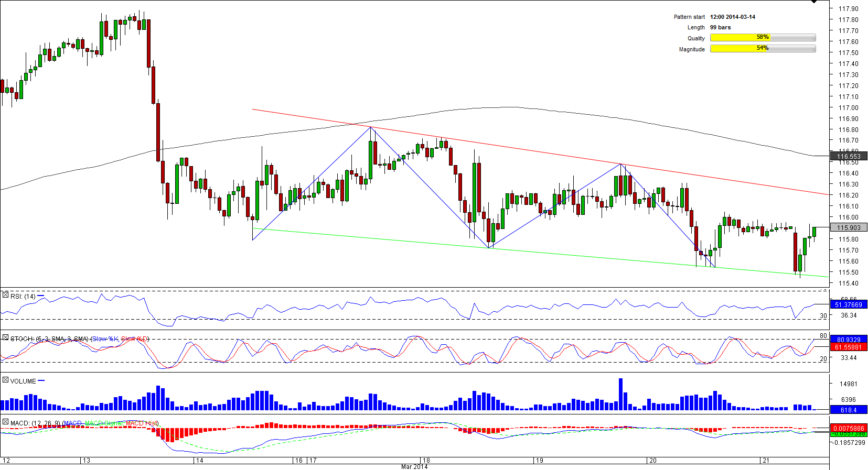Click the RSI value tag 51.37669

click(x=848, y=304)
